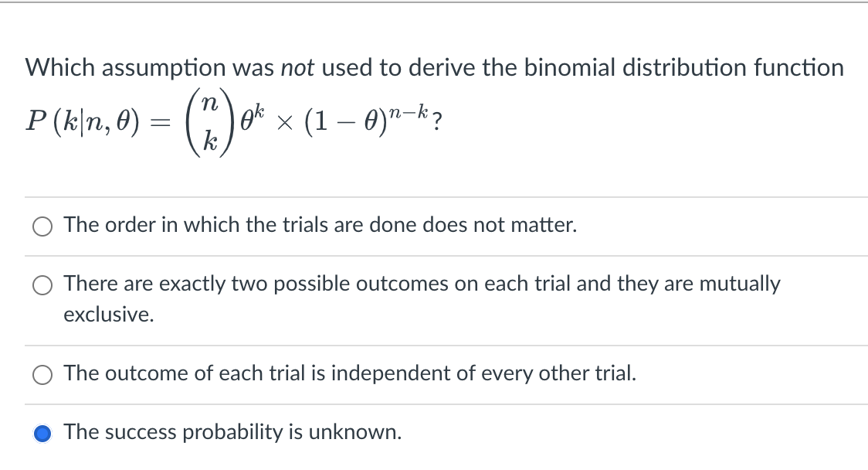Select the 'order does not matter' radio button
Viewport: 868px width, 470px height.
click(x=42, y=226)
